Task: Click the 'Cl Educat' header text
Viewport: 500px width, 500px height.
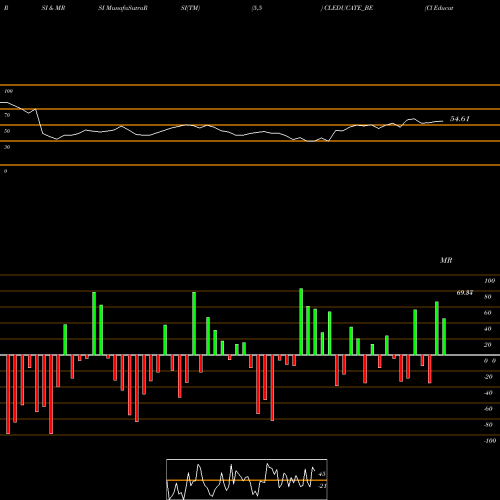Action: (x=439, y=8)
